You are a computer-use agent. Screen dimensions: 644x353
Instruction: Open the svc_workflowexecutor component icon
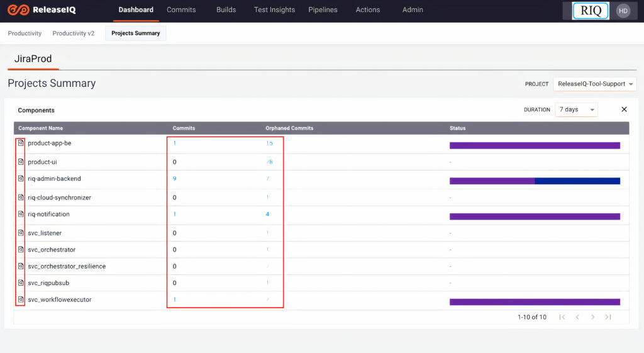(21, 300)
